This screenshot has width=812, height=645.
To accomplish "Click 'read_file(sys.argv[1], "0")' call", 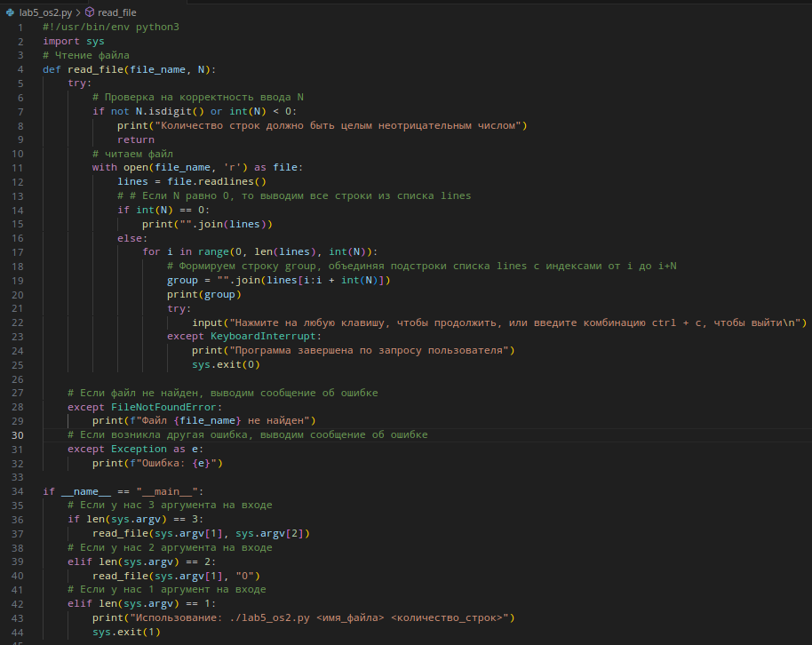I will tap(176, 576).
